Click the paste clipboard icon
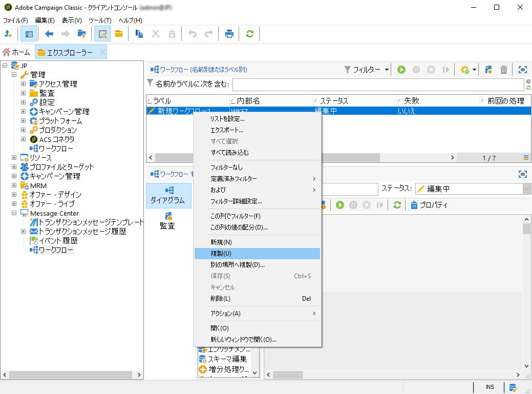This screenshot has height=394, width=532. coord(172,34)
